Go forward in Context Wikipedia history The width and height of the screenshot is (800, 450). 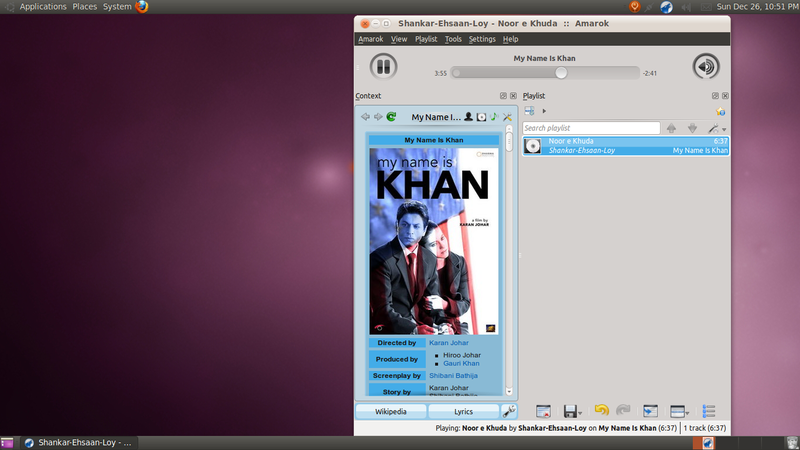coord(378,117)
